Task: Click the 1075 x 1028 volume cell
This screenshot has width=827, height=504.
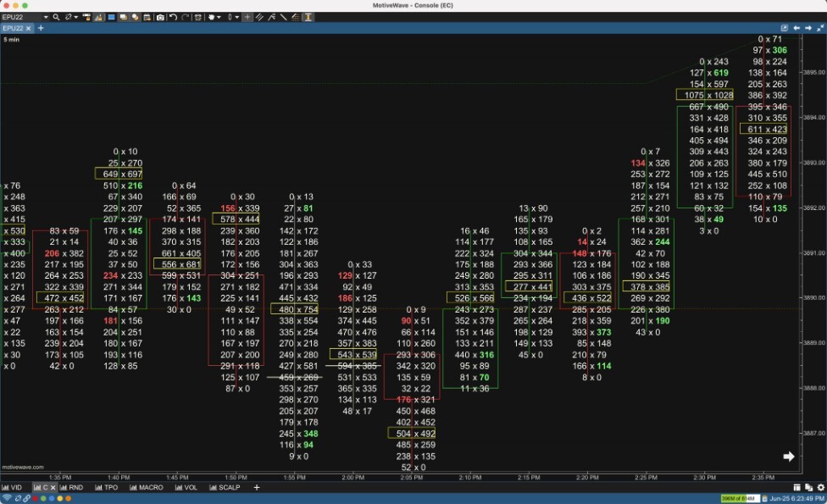Action: point(705,96)
